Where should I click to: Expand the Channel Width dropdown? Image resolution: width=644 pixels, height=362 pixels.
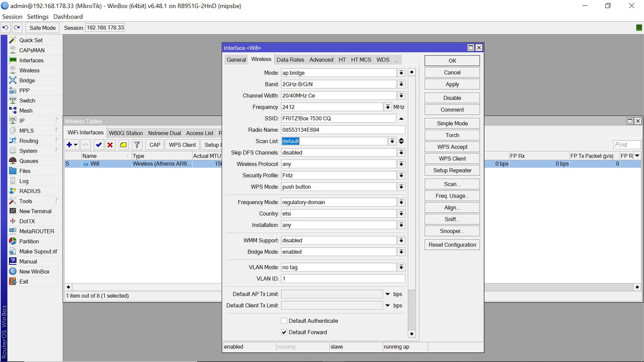pos(401,96)
